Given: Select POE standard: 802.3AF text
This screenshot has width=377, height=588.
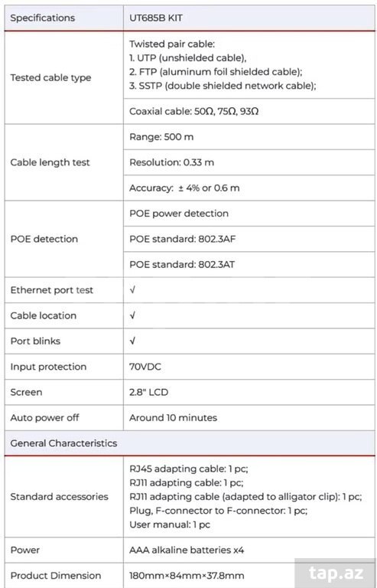Looking at the screenshot, I should [182, 239].
